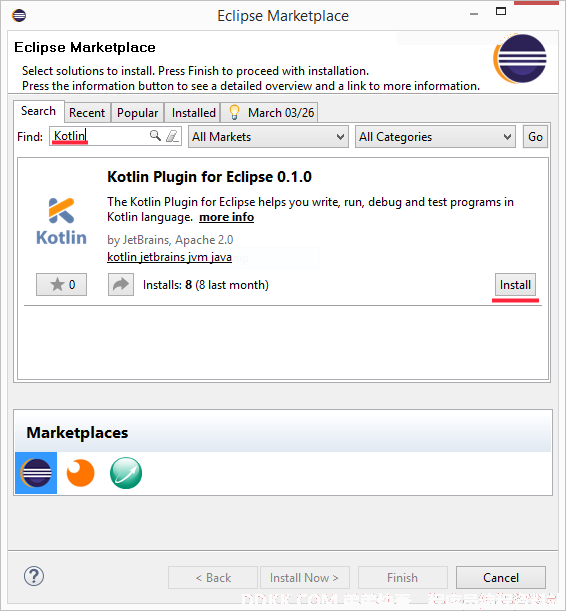Click the Cancel button
This screenshot has height=611, width=566.
[501, 577]
